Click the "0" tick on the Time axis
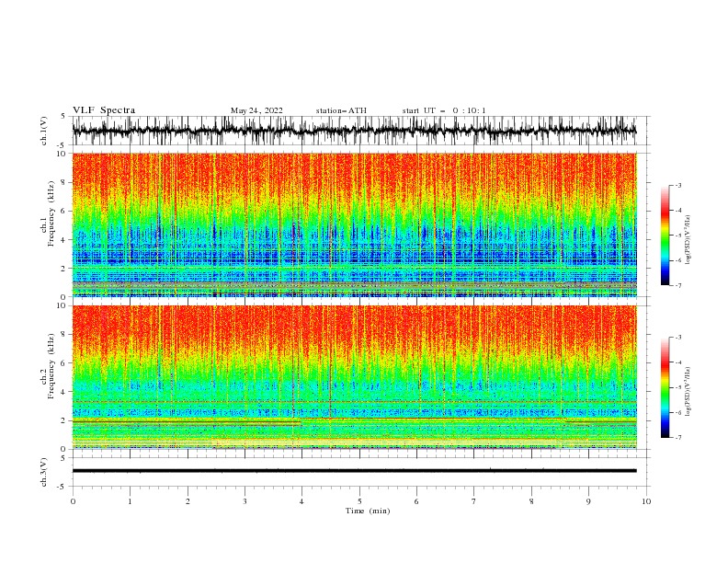Screen dimensions: 728x563 tap(73, 501)
